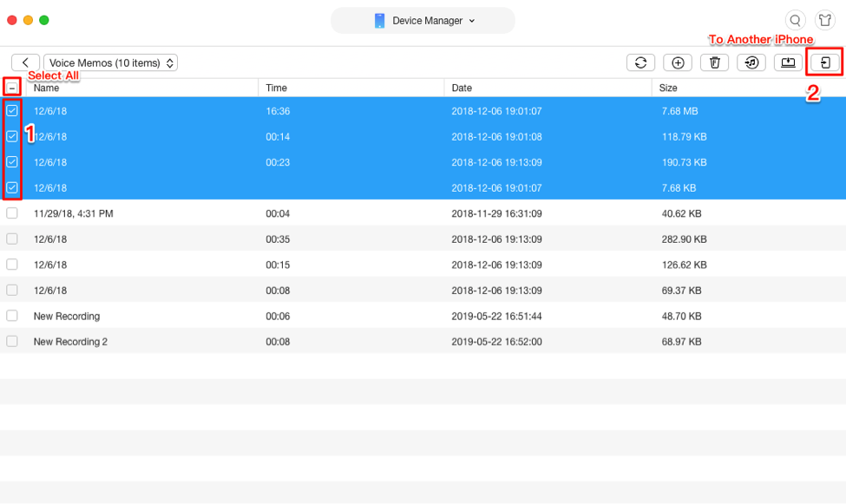The width and height of the screenshot is (846, 504).
Task: Click the 68.97 KB size value
Action: coord(681,342)
